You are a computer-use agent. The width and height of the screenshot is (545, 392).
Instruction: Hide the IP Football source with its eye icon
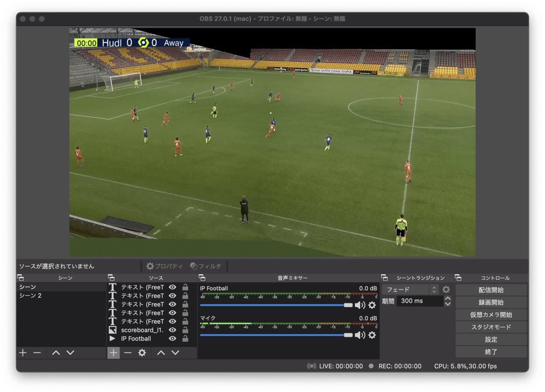tap(173, 339)
